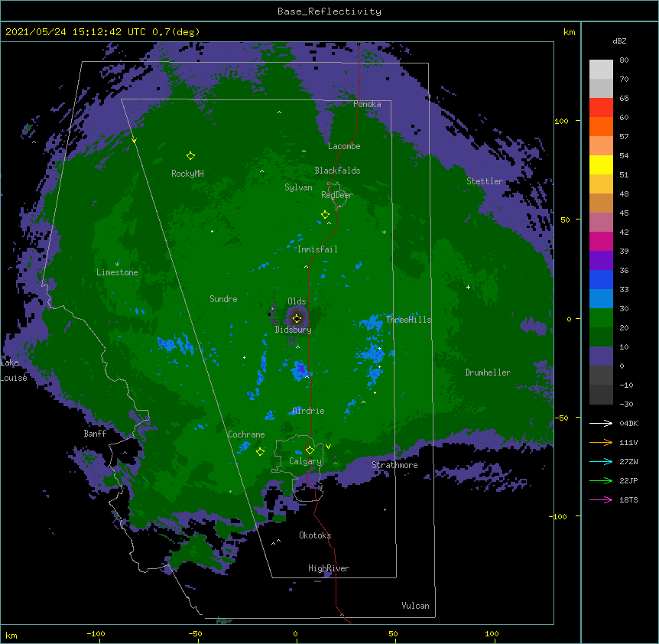Click the Didsbury label

click(x=294, y=330)
